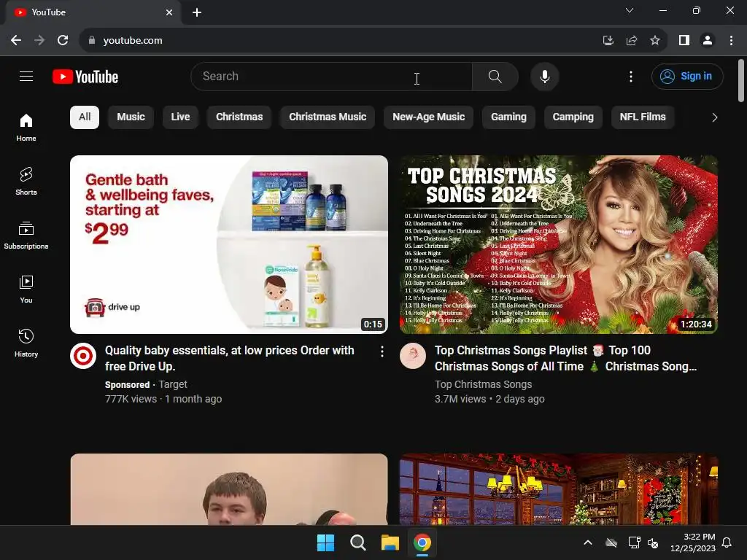
Task: Select the All filter chip
Action: coord(85,117)
